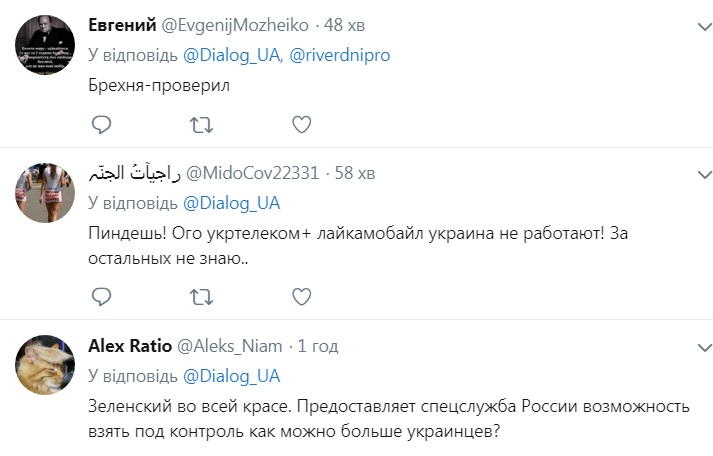Retweet MidoCov22331's tweet about укртелеком
The height and width of the screenshot is (456, 713).
(201, 296)
